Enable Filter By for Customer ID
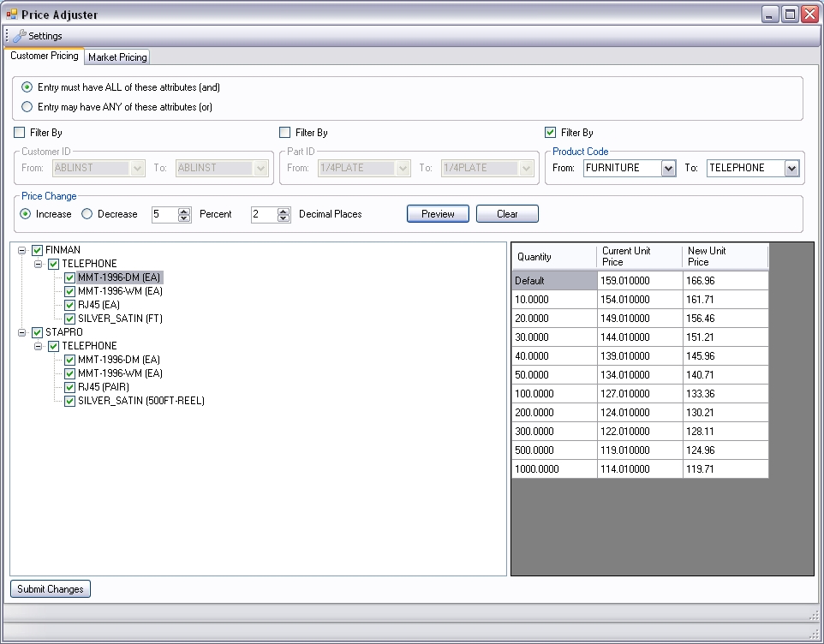Image resolution: width=824 pixels, height=644 pixels. [x=20, y=133]
